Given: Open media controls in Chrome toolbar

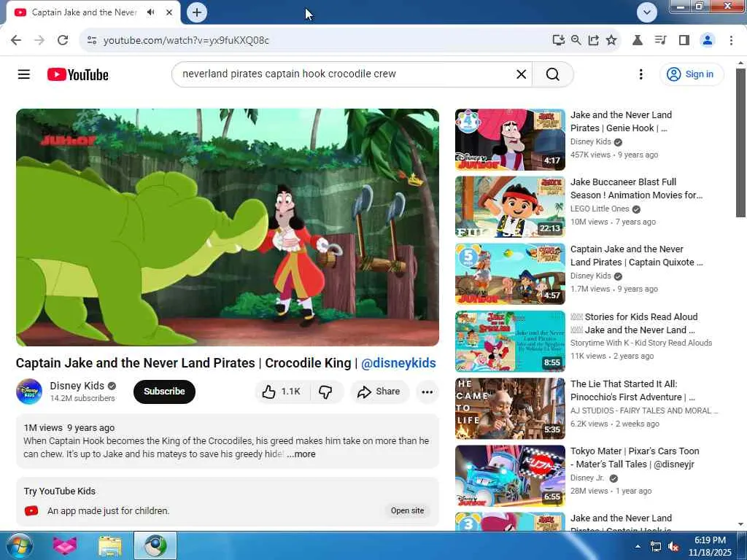Looking at the screenshot, I should (x=661, y=40).
